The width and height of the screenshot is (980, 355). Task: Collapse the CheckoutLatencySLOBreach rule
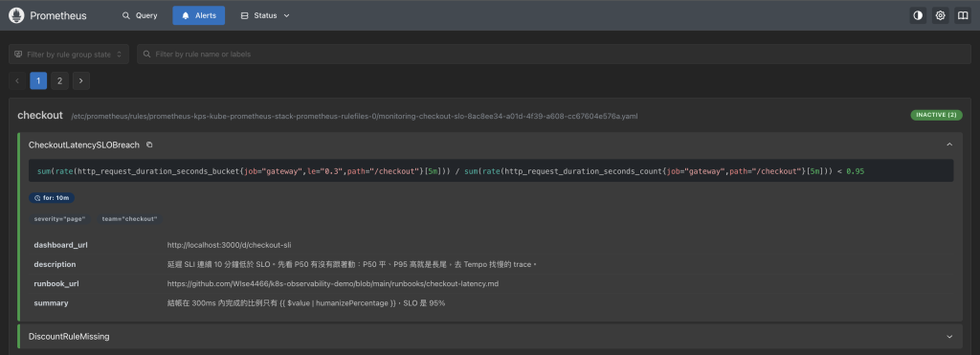point(949,144)
